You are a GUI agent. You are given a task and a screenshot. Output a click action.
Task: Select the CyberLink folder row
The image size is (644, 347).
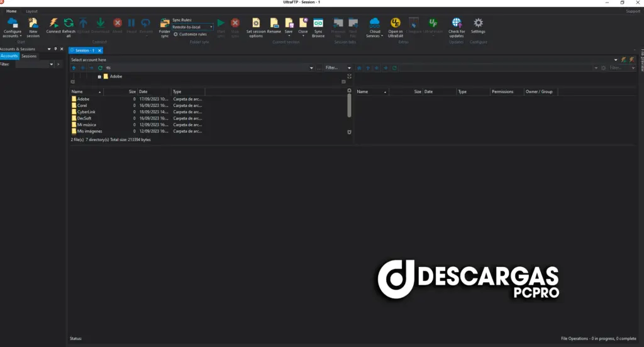click(136, 112)
